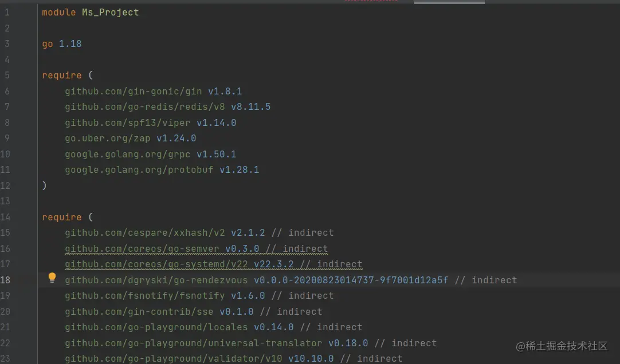Image resolution: width=620 pixels, height=364 pixels.
Task: Click the go.uber.org/zap v1.24.0 line
Action: 131,138
